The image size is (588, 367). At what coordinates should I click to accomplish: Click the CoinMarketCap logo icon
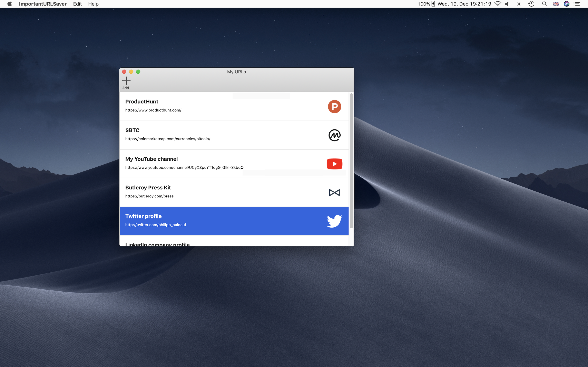(x=334, y=135)
